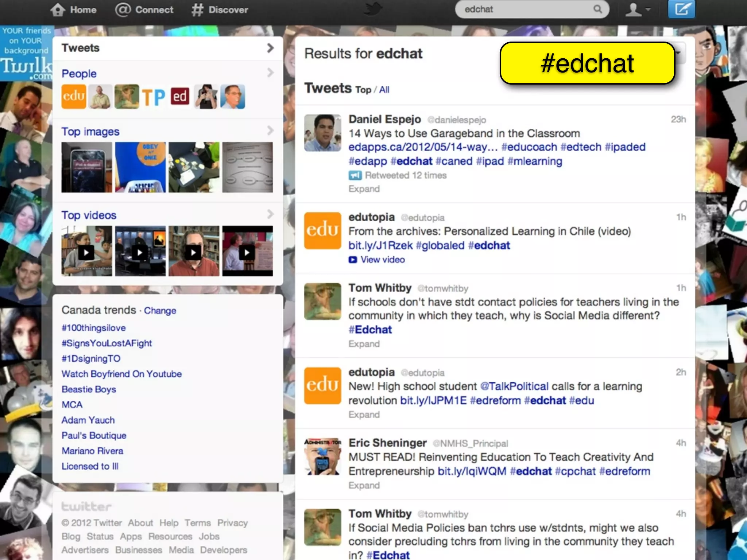This screenshot has width=747, height=560.
Task: Click Daniel Espejo's profile picture
Action: pos(322,133)
